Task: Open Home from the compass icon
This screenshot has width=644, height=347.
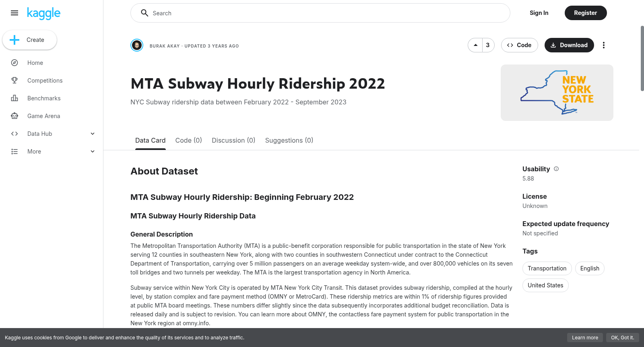Action: click(x=14, y=63)
